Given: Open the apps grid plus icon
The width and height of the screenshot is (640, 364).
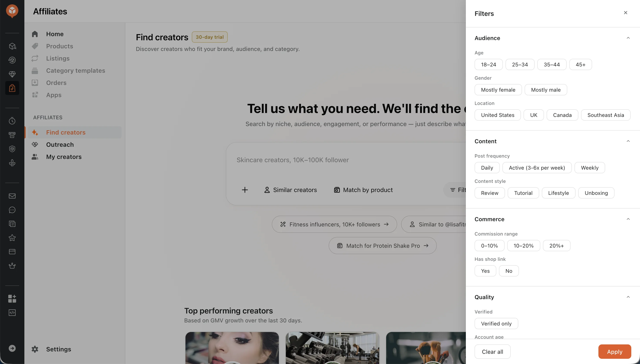Looking at the screenshot, I should pos(12,298).
